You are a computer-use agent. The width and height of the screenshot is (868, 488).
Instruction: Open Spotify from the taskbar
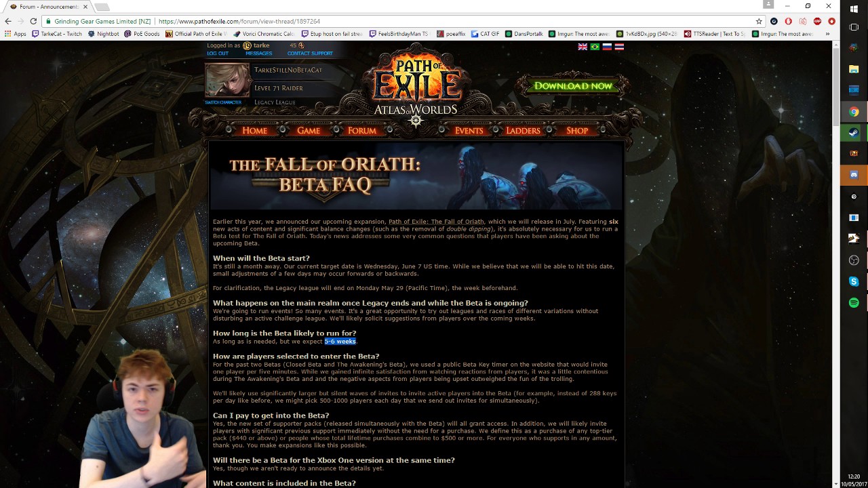854,302
